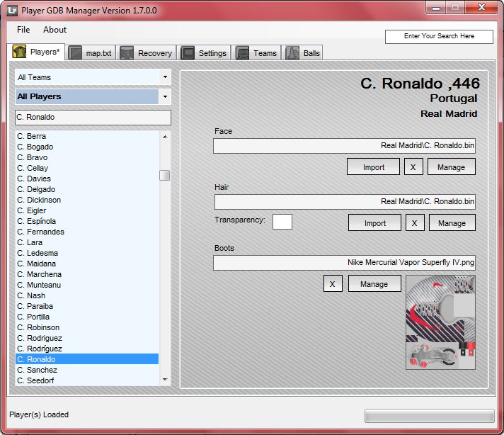The height and width of the screenshot is (435, 504).
Task: Click the player list scroll up arrow
Action: [x=165, y=137]
